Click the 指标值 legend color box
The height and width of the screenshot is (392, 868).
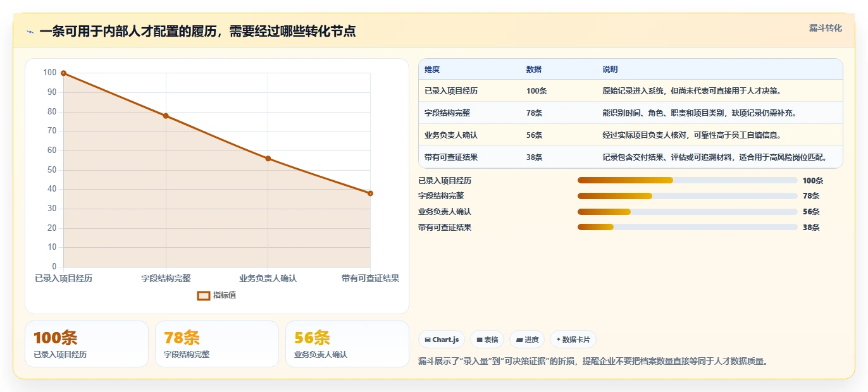click(203, 295)
